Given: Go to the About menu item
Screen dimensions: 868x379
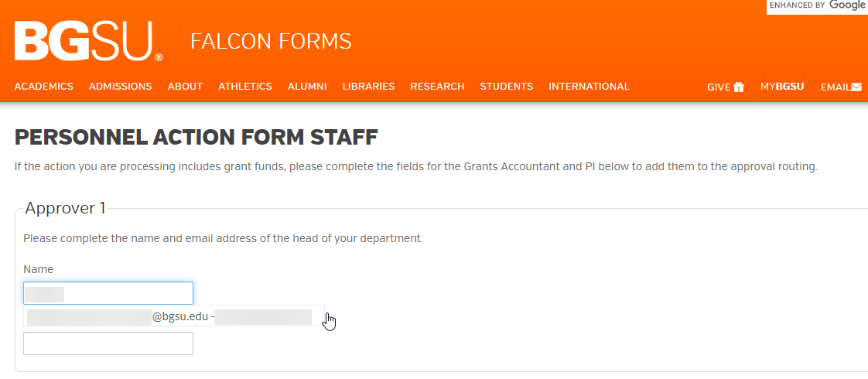Looking at the screenshot, I should tap(185, 87).
